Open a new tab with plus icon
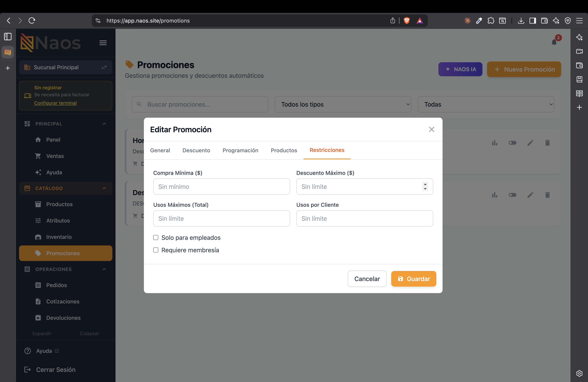This screenshot has height=382, width=588. 8,68
